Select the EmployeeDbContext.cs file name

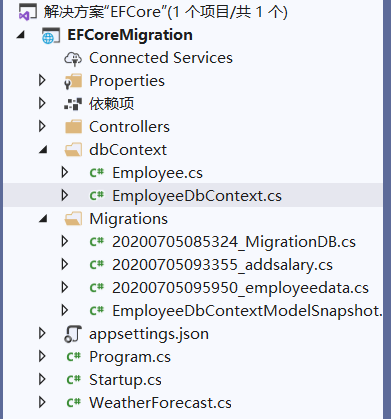click(x=197, y=196)
